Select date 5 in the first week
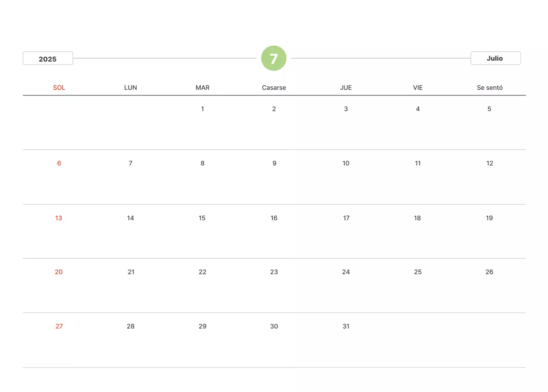548x392 pixels. click(489, 109)
